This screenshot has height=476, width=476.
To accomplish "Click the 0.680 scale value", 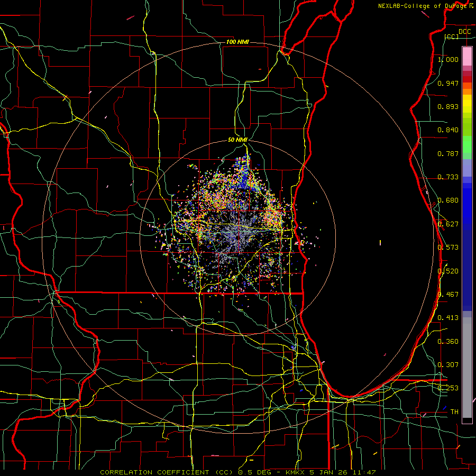I will 448,200.
